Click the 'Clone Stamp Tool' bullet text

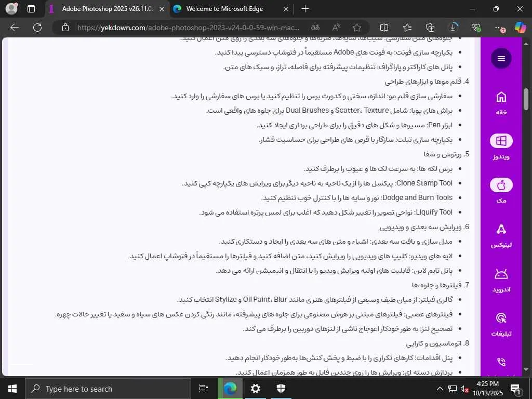tap(317, 183)
